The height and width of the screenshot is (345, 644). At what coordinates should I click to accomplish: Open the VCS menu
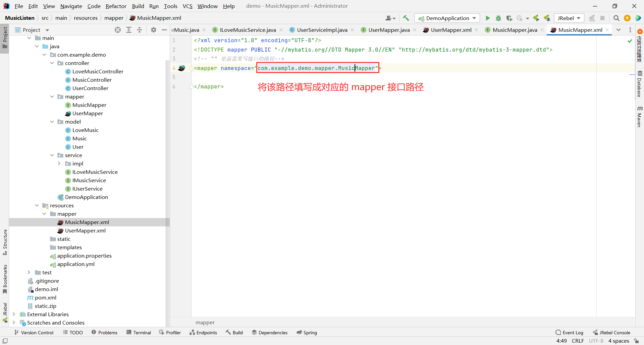[187, 6]
